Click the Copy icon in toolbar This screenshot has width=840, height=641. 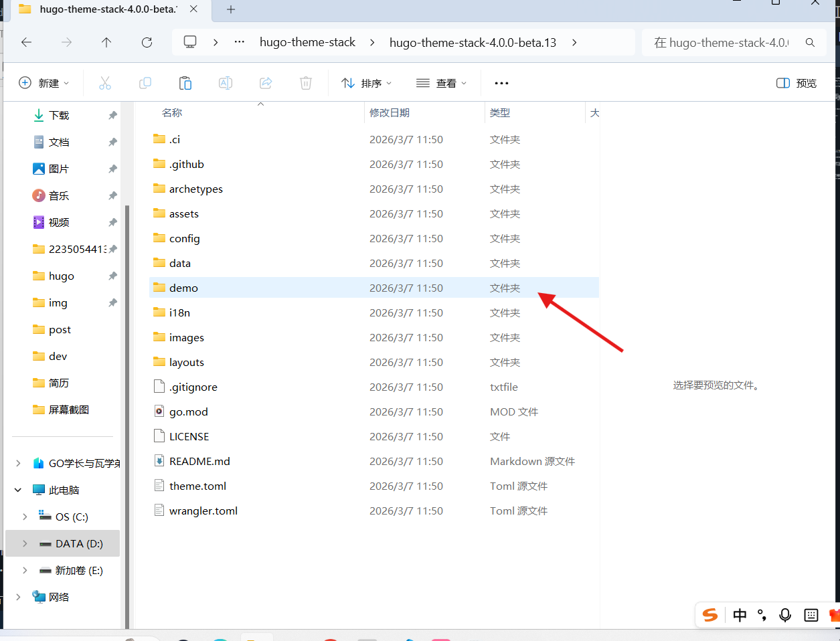click(145, 83)
